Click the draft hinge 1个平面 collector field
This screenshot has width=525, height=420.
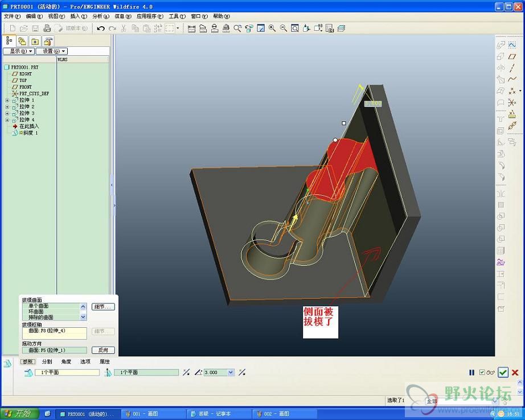pos(67,372)
